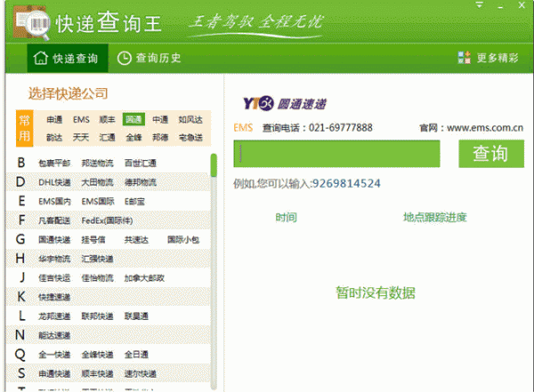534x392 pixels.
Task: Choose 汇强快递 in row H
Action: 97,259
